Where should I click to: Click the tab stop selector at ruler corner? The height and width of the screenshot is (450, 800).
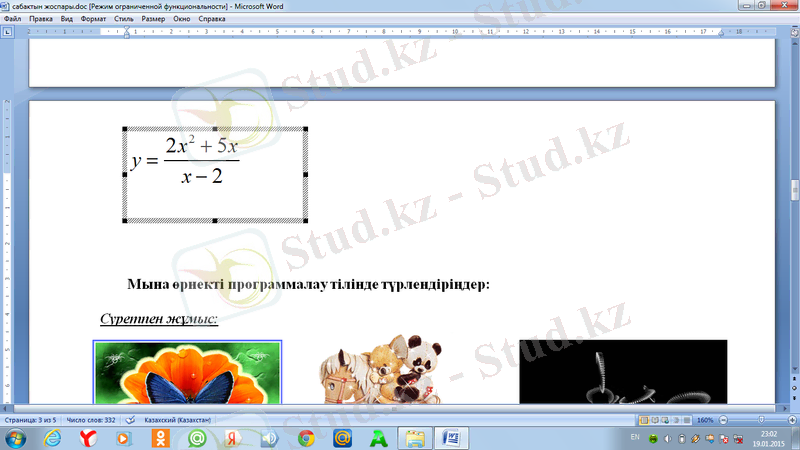point(8,32)
